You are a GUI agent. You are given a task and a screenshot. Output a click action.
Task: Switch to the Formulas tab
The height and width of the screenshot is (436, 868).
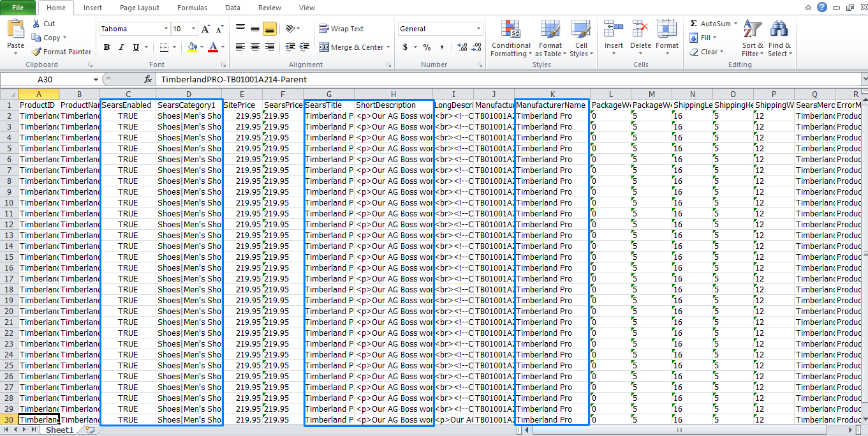click(x=192, y=8)
